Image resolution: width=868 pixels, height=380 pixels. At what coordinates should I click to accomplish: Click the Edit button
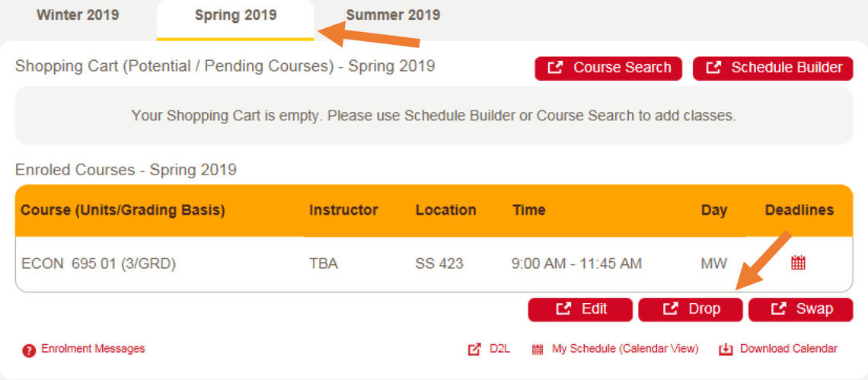(x=580, y=309)
